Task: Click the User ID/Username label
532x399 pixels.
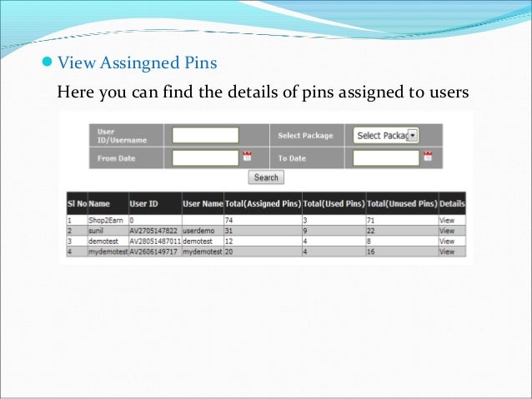Action: [x=122, y=136]
